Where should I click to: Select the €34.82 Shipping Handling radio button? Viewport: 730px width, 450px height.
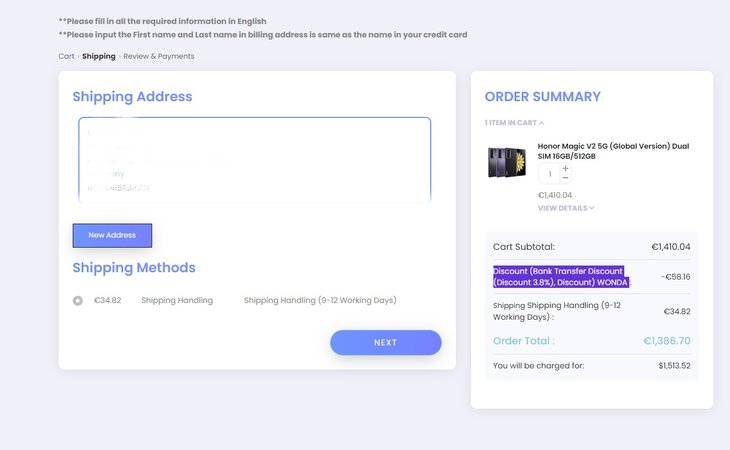(78, 301)
